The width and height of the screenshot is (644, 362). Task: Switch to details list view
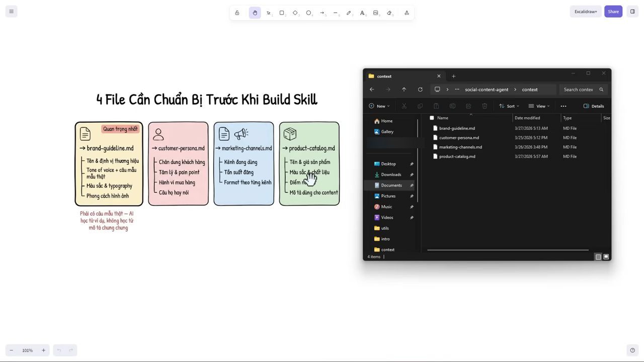tap(598, 257)
